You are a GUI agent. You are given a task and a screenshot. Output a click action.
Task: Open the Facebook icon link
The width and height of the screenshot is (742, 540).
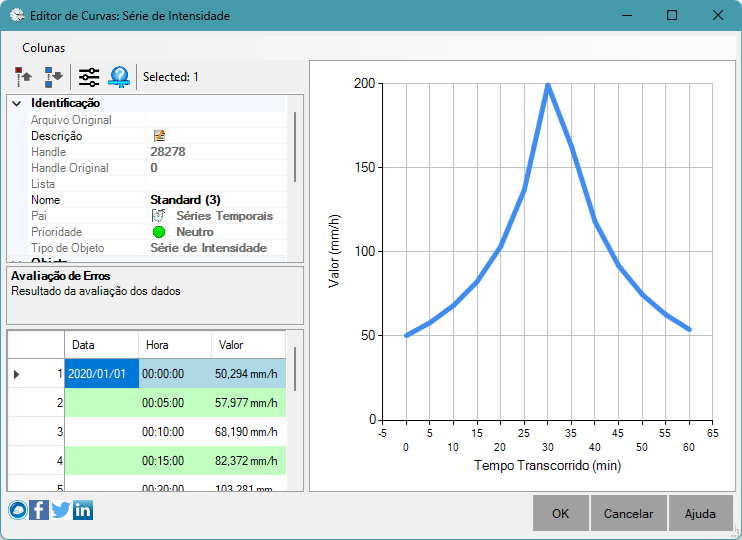click(x=39, y=510)
